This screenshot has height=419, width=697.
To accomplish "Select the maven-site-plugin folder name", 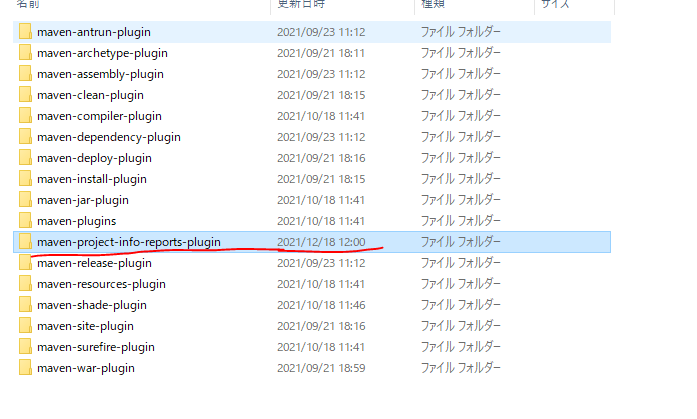I will point(85,326).
